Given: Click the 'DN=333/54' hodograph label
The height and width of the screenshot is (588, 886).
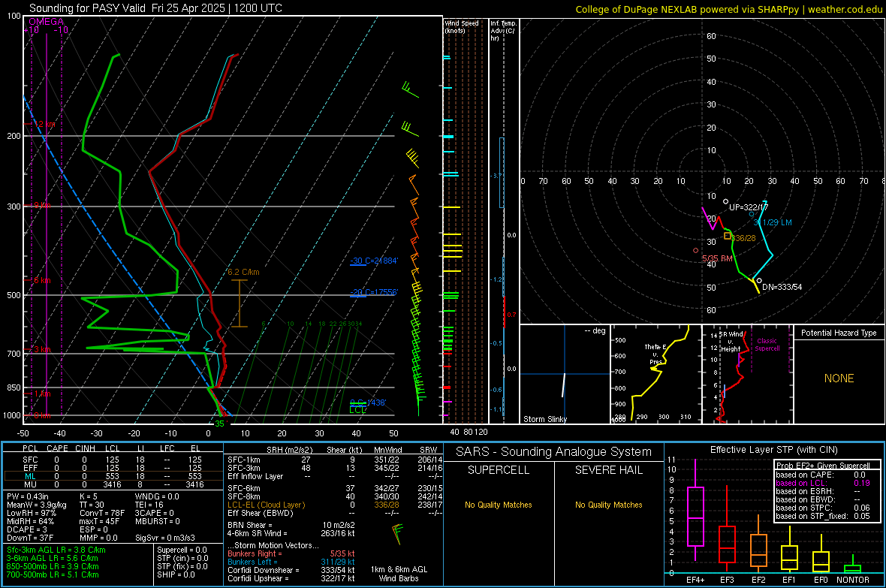Looking at the screenshot, I should pos(782,287).
